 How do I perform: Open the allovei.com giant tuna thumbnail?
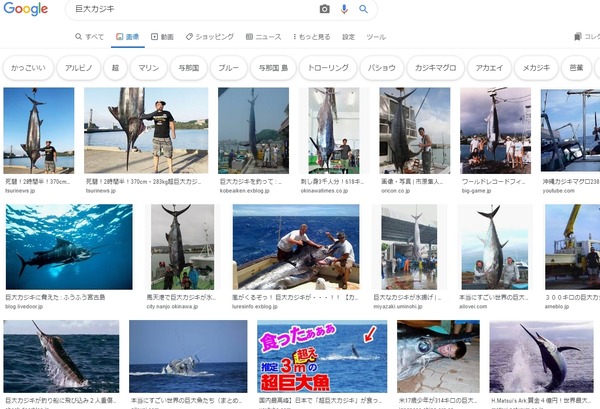coord(494,247)
